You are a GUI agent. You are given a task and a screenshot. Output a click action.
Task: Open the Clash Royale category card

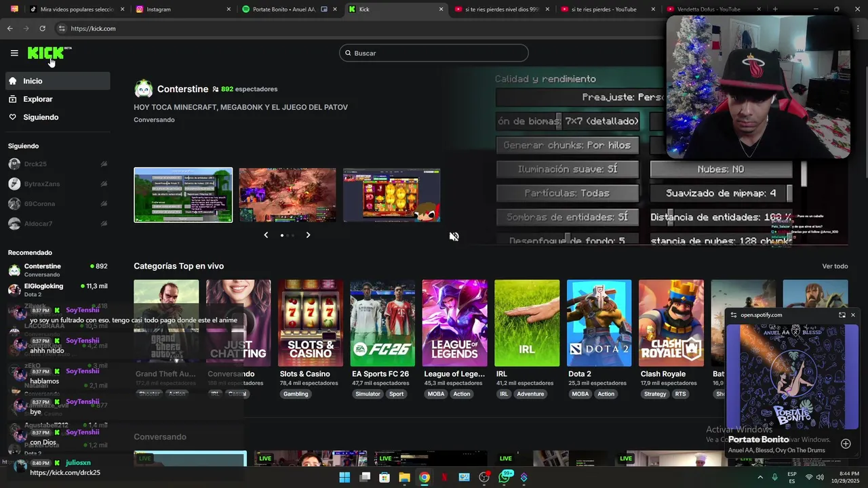pos(671,323)
